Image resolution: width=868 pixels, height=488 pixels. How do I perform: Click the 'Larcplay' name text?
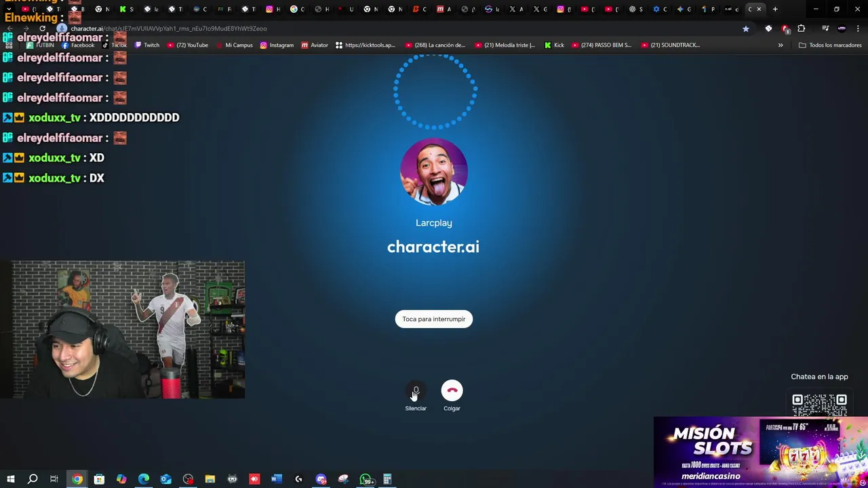pyautogui.click(x=433, y=223)
